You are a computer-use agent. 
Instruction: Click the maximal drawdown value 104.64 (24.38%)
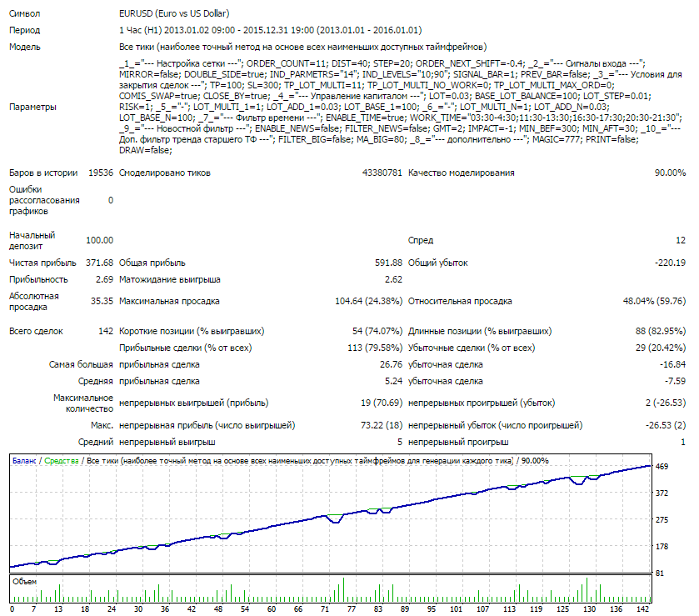(x=369, y=301)
